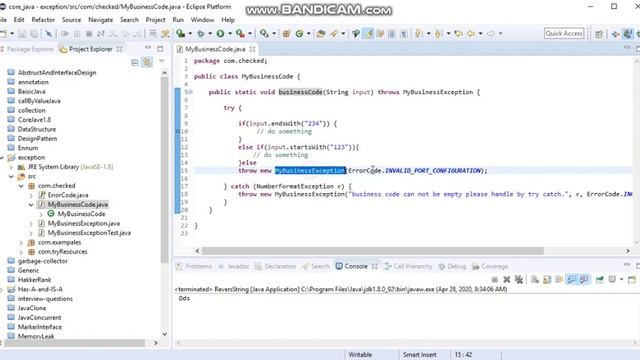The image size is (640, 360).
Task: Click the Collapse All icon in Project Explorer
Action: pyautogui.click(x=135, y=62)
